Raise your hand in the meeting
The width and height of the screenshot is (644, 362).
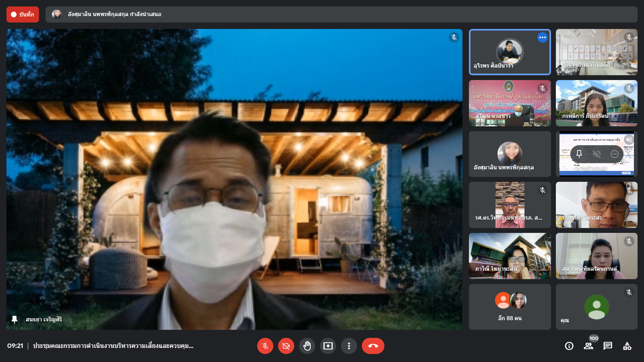[x=307, y=346]
